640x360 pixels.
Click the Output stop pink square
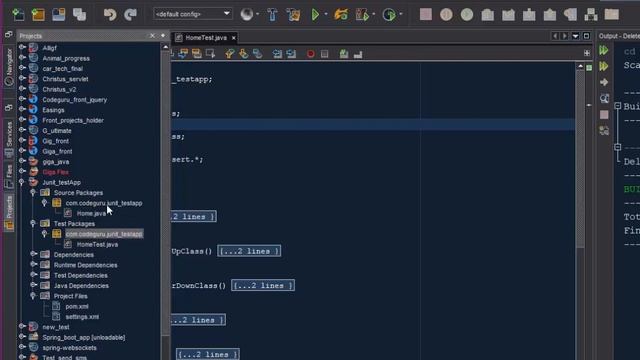click(604, 115)
